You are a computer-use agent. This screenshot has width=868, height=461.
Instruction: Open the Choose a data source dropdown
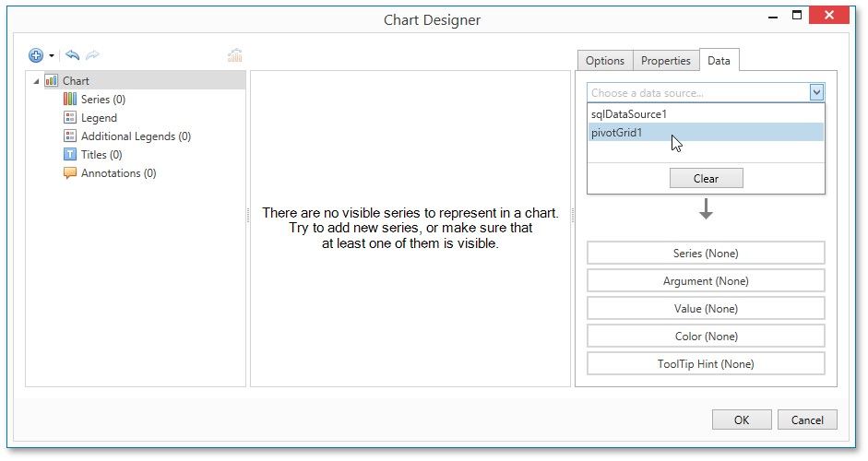pos(815,92)
